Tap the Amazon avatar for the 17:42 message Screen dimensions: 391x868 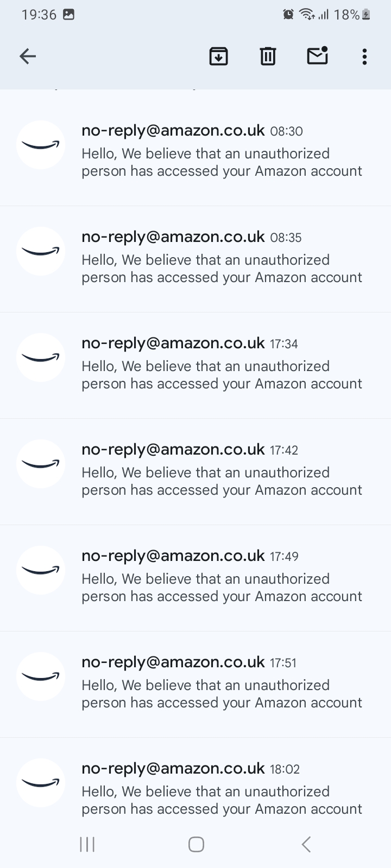coord(41,464)
